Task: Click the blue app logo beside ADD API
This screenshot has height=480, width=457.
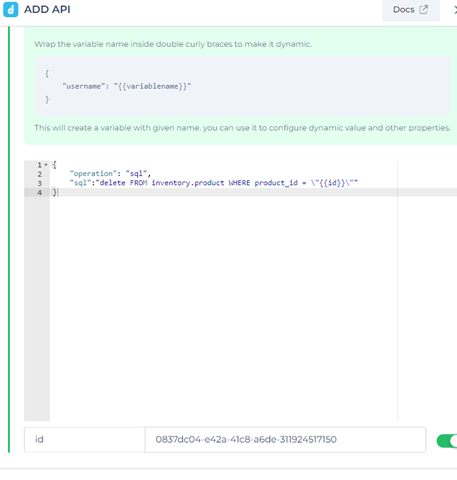Action: [11, 9]
